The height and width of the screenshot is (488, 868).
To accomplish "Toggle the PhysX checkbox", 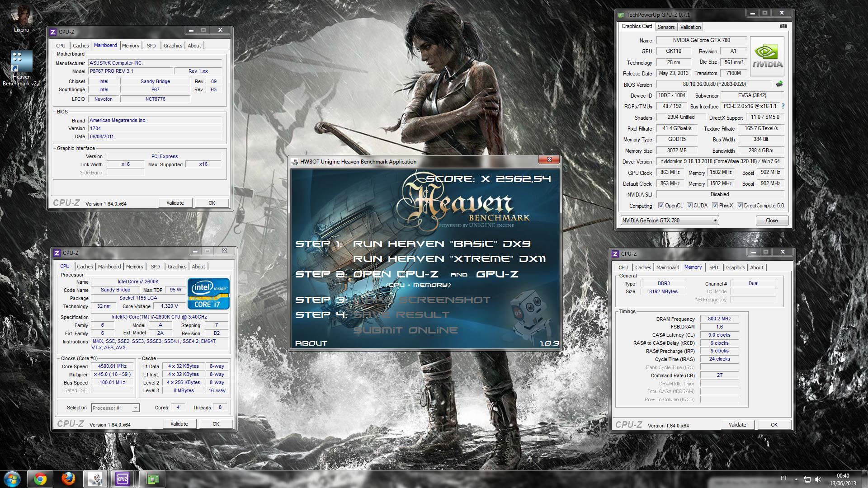I will pyautogui.click(x=715, y=206).
